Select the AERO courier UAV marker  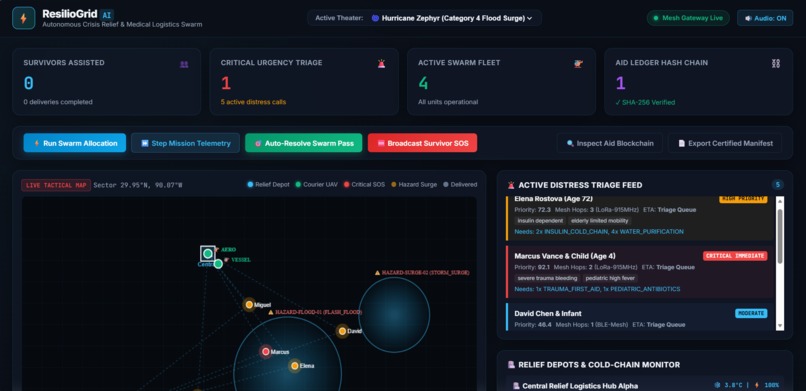click(x=208, y=253)
